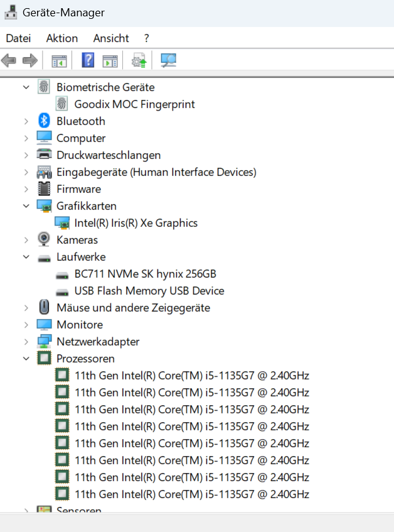394x532 pixels.
Task: Toggle the action pane toolbar icon
Action: click(110, 61)
